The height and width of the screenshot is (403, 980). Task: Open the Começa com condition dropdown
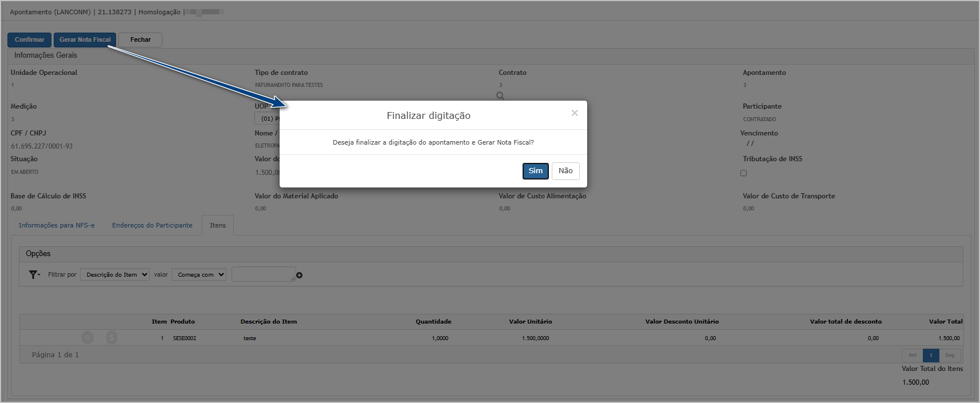coord(199,275)
